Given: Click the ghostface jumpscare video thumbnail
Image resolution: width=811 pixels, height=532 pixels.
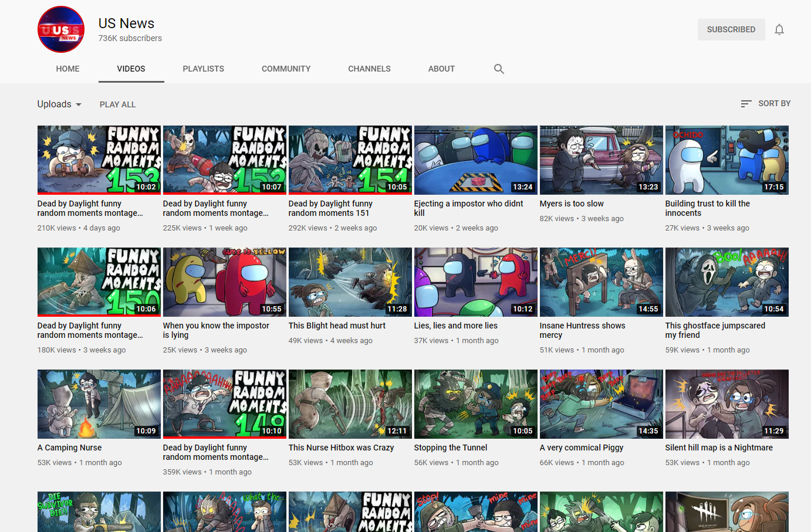Looking at the screenshot, I should pos(727,282).
